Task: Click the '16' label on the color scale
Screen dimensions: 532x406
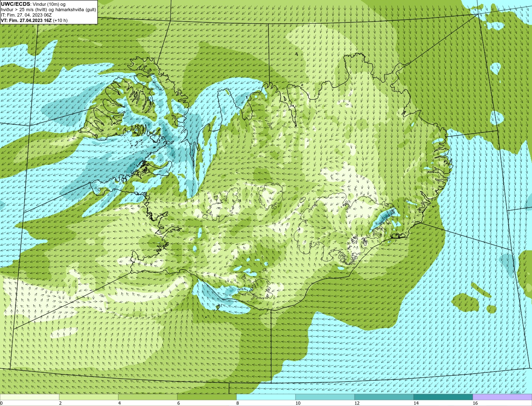Action: 475,403
